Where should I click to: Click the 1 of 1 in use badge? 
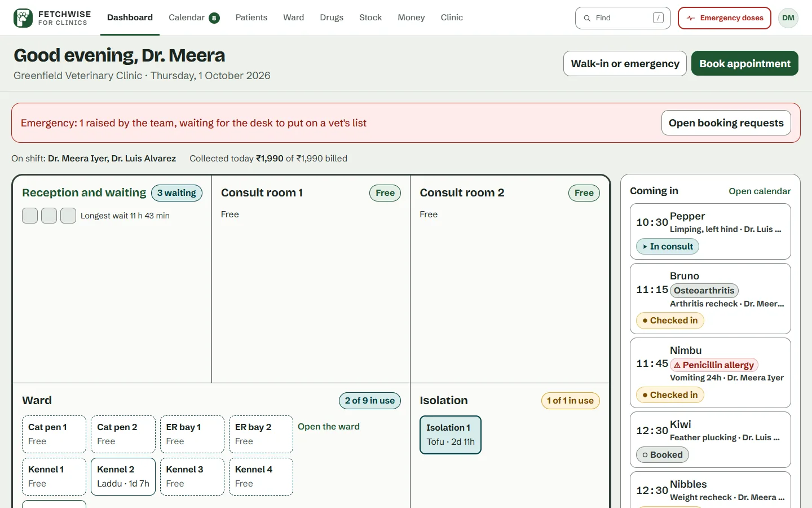tap(570, 401)
